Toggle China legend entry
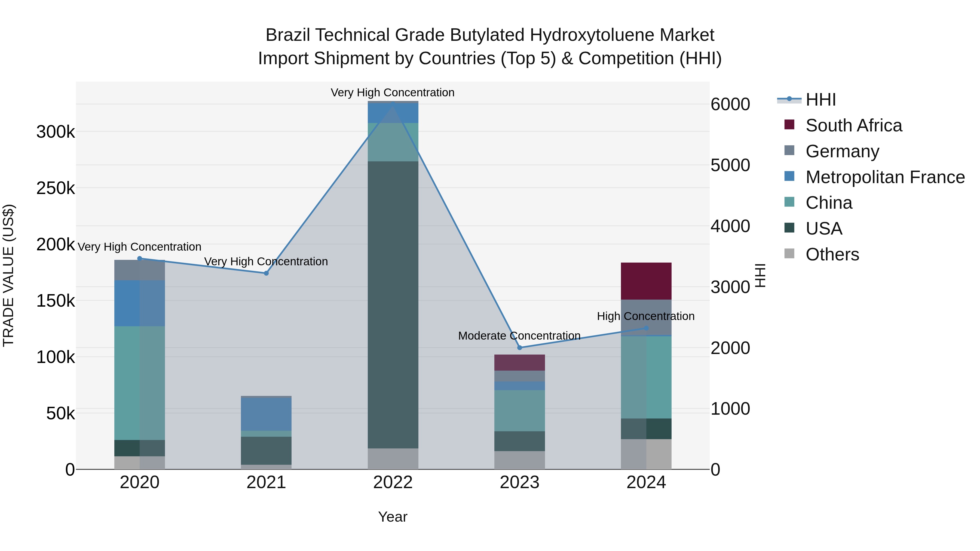The height and width of the screenshot is (551, 980). (818, 203)
